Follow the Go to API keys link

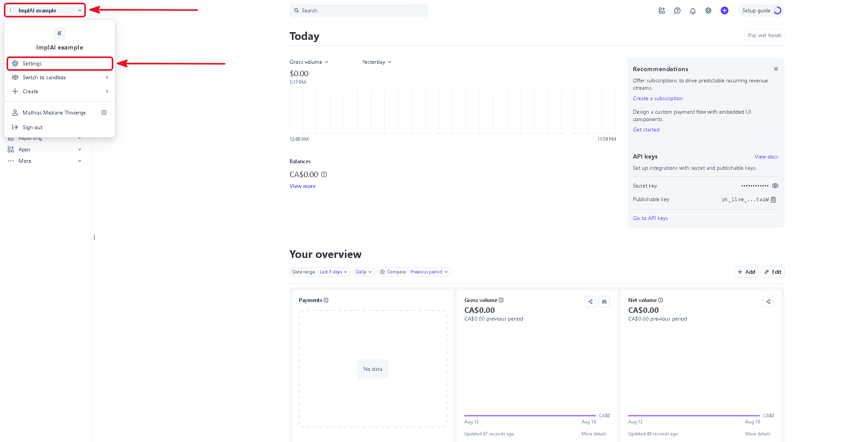click(650, 218)
